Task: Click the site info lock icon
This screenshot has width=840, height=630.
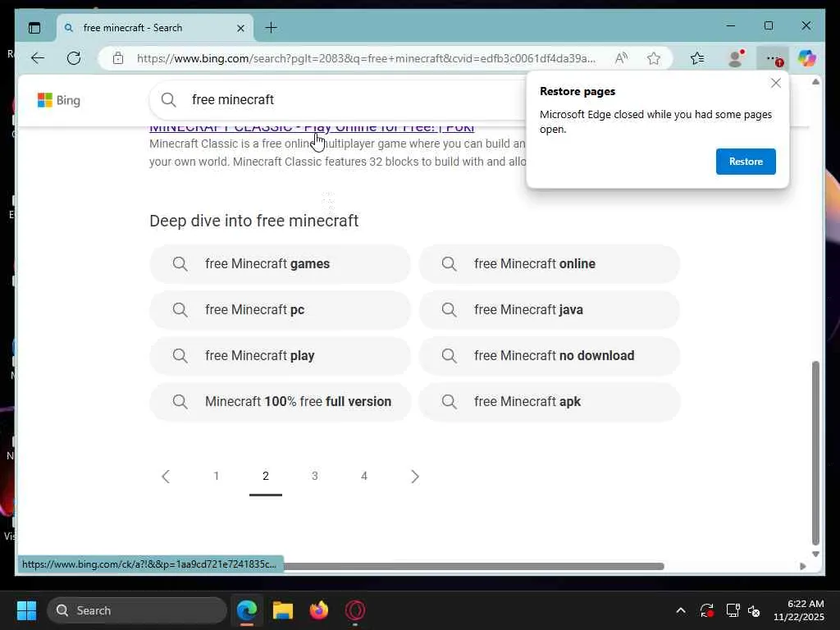Action: tap(118, 58)
